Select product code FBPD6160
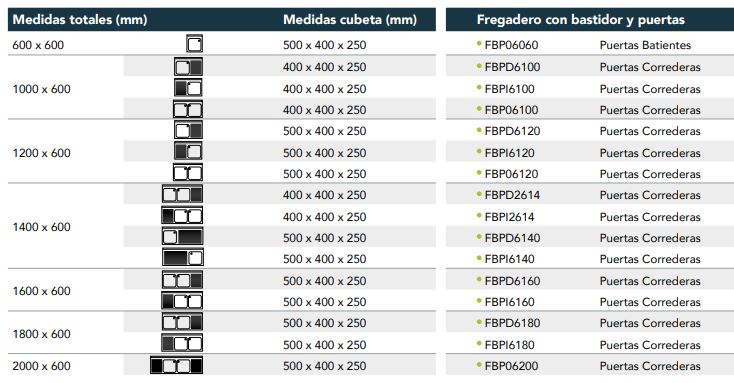Image resolution: width=734 pixels, height=383 pixels. 512,281
